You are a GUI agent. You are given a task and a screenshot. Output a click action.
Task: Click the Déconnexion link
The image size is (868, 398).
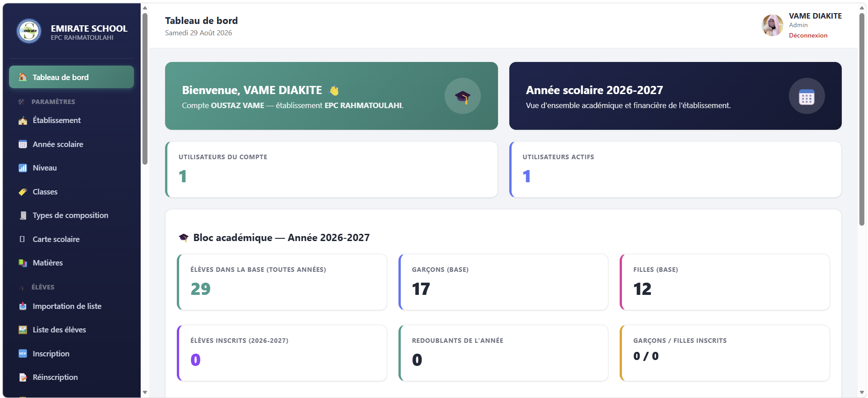pos(808,35)
